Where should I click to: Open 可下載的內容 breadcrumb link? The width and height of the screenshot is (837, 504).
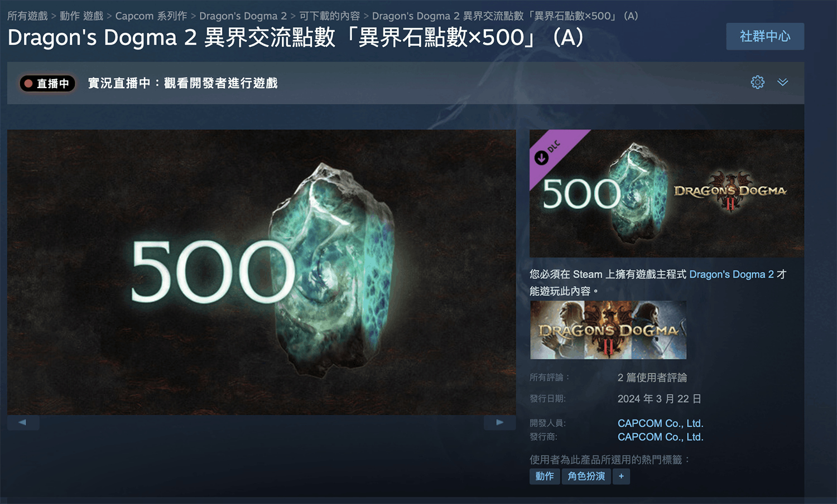pos(329,16)
